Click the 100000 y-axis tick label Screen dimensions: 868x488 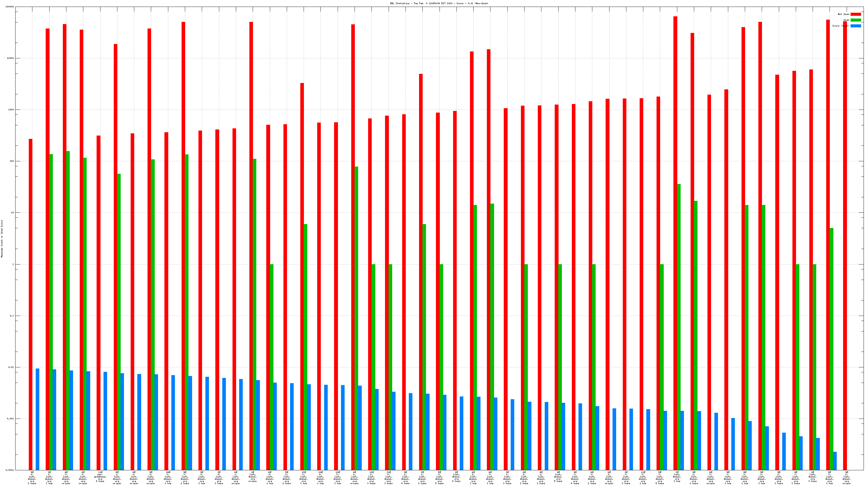10,7
